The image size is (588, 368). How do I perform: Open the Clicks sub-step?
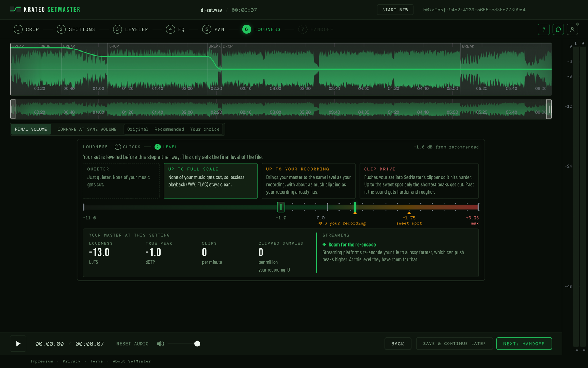tap(128, 147)
